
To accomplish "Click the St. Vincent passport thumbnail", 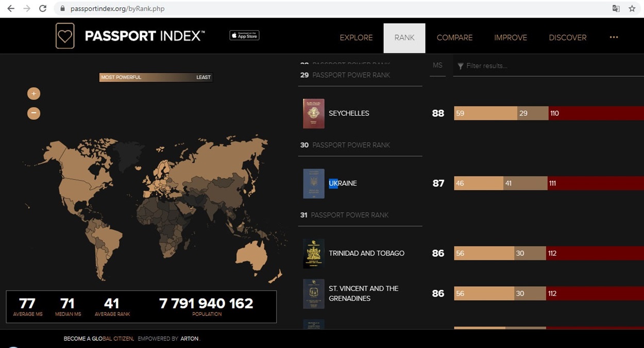I will click(x=314, y=293).
